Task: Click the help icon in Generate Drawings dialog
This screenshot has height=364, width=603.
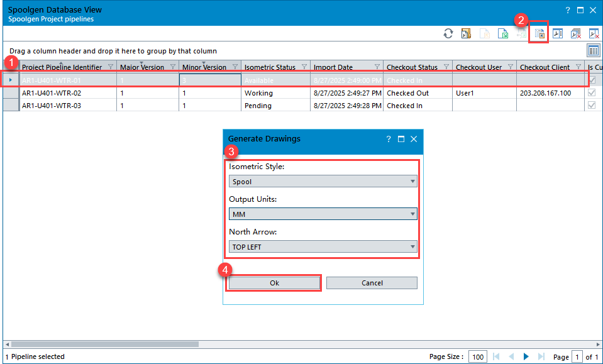Action: [x=389, y=139]
